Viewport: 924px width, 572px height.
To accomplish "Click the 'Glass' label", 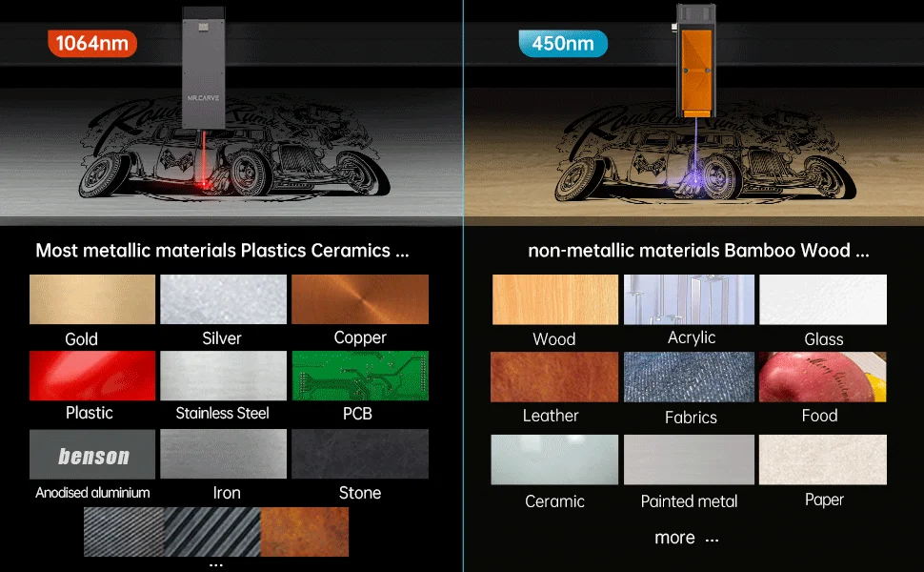I will (x=824, y=339).
